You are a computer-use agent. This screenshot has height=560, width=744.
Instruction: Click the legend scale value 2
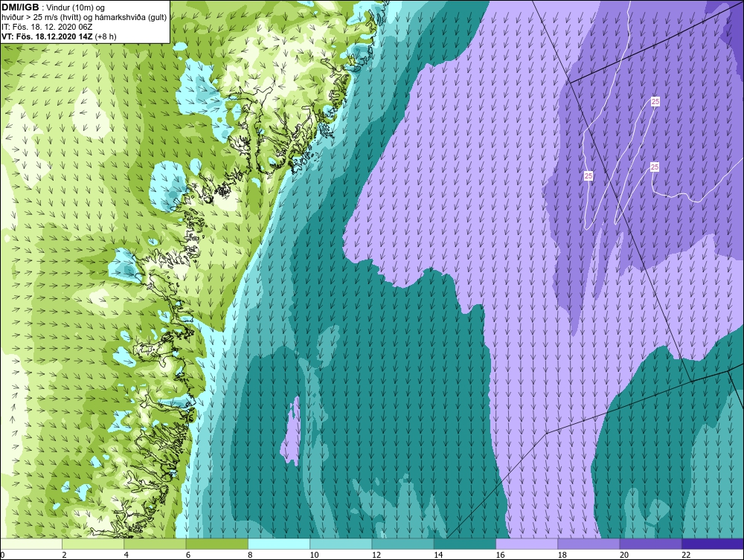point(64,556)
